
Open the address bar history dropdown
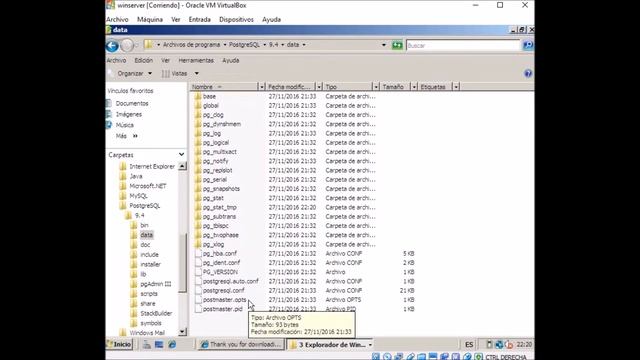tap(383, 45)
